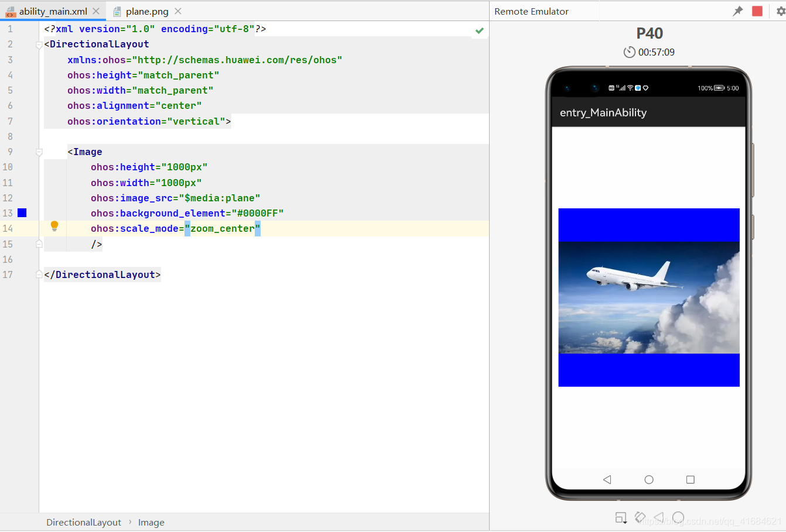Click the encoding "utf-8" declaration text

[234, 29]
